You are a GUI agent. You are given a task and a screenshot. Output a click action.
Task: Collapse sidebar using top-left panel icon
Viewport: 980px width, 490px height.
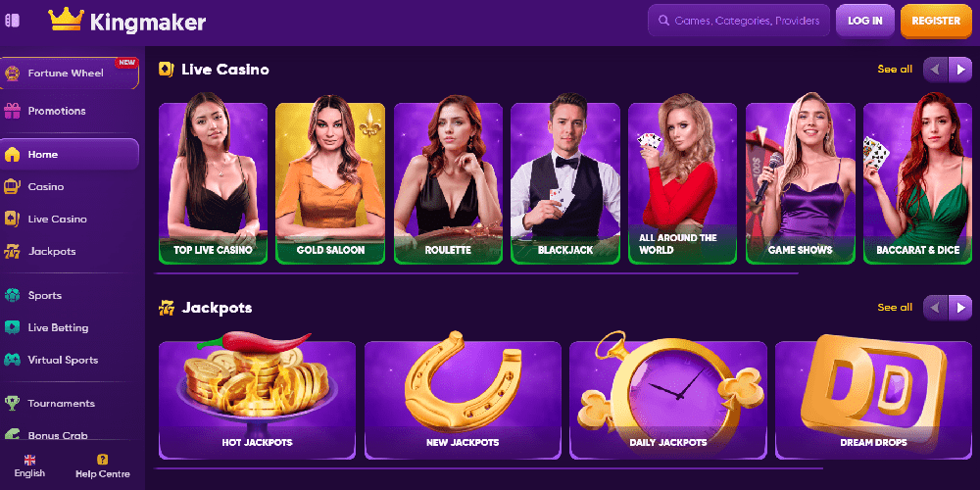click(x=12, y=21)
